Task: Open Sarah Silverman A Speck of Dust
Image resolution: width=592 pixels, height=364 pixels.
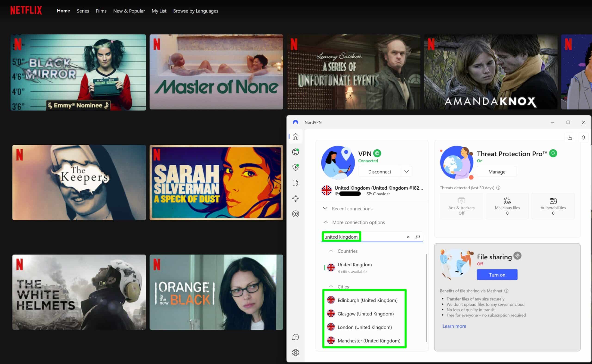Action: tap(216, 182)
